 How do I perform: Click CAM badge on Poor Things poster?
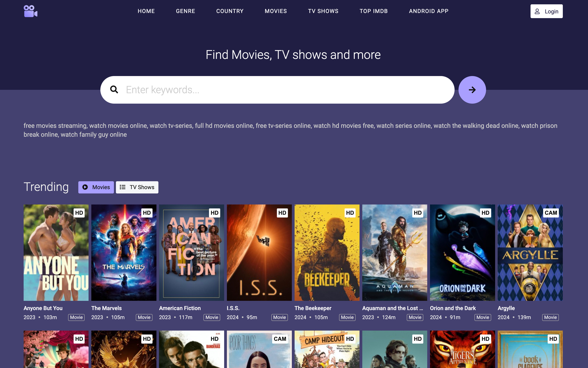pos(280,339)
